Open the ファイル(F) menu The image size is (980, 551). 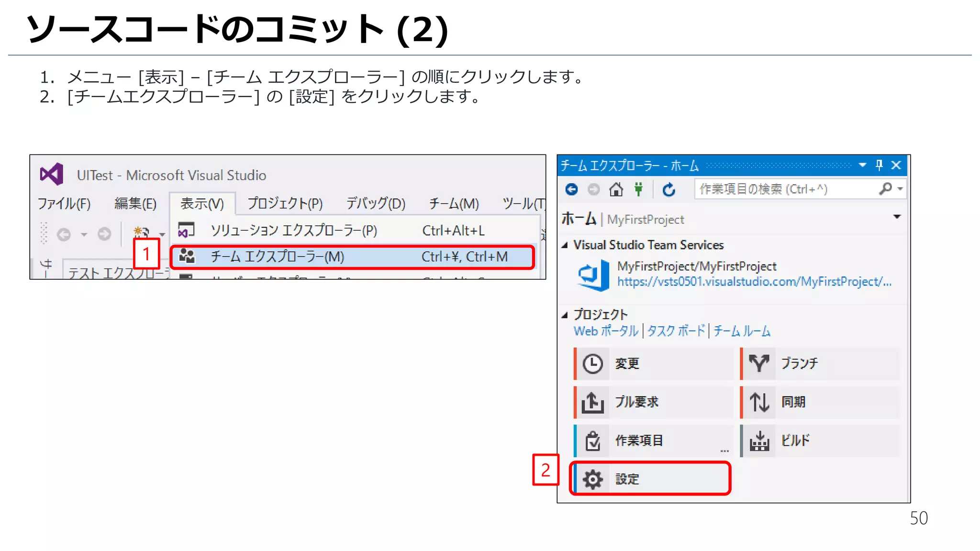(64, 204)
